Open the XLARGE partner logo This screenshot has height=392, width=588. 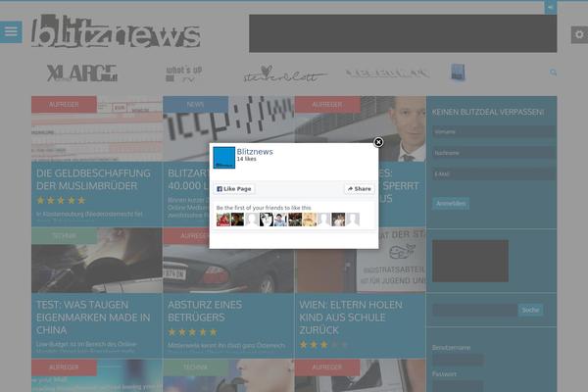82,73
